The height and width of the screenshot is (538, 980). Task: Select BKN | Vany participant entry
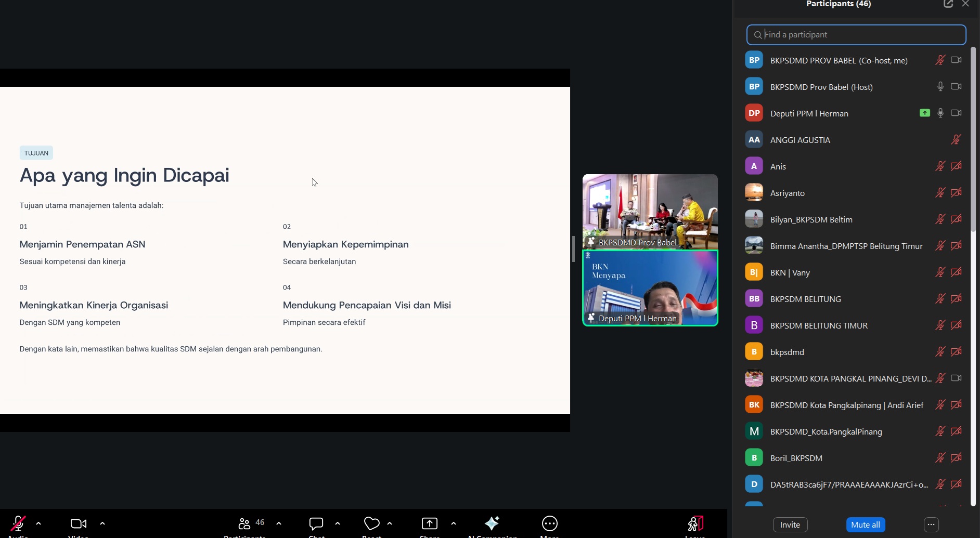790,272
